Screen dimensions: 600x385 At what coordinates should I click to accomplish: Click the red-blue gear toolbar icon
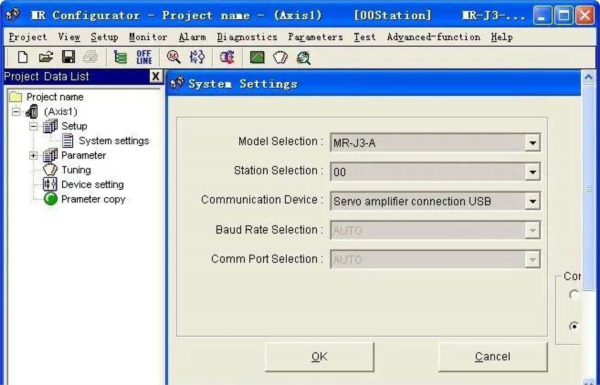pyautogui.click(x=227, y=57)
